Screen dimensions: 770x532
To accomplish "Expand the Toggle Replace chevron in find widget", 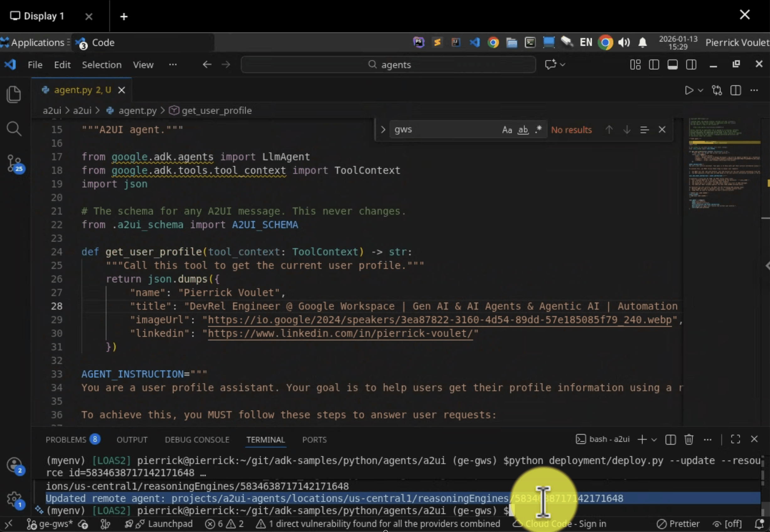I will (383, 129).
